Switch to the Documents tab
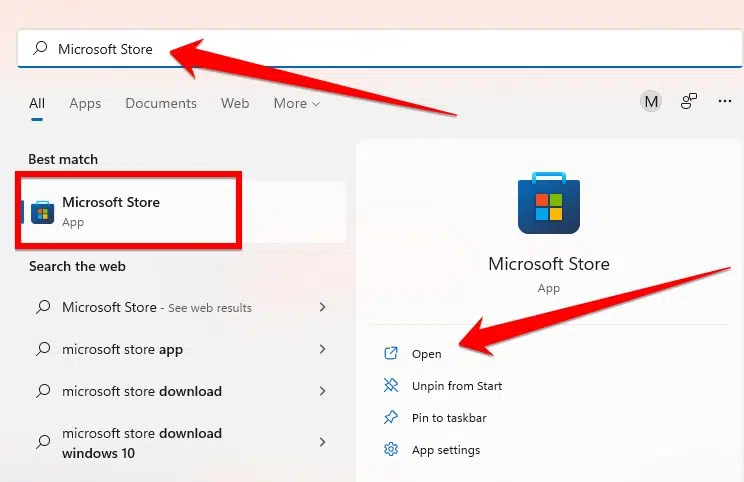744x482 pixels. [161, 103]
